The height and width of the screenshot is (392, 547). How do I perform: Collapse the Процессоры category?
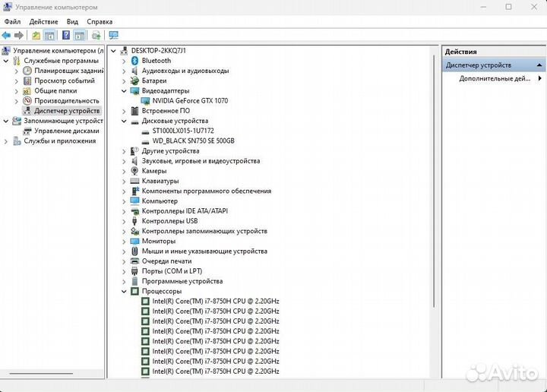125,292
